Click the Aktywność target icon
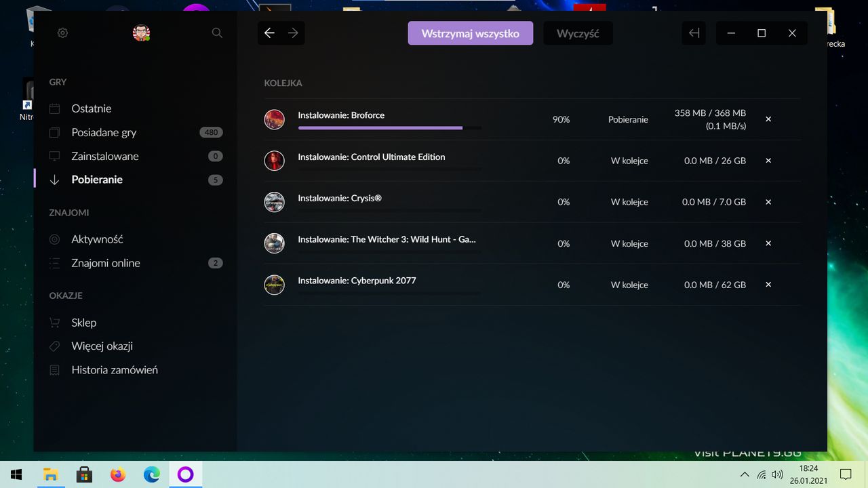This screenshot has height=488, width=868. 55,239
